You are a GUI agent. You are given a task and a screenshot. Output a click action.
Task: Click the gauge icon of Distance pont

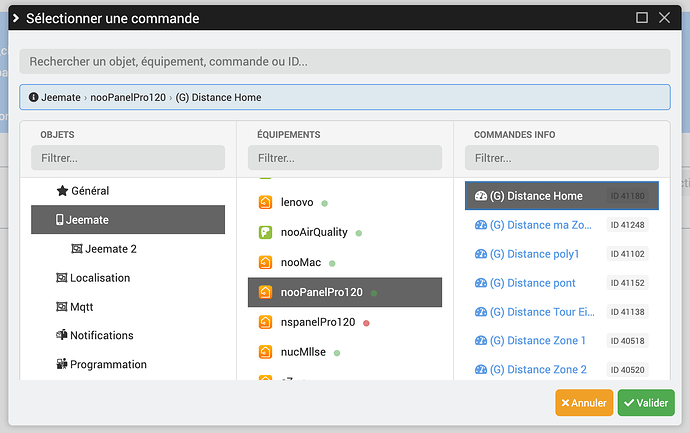pyautogui.click(x=481, y=283)
